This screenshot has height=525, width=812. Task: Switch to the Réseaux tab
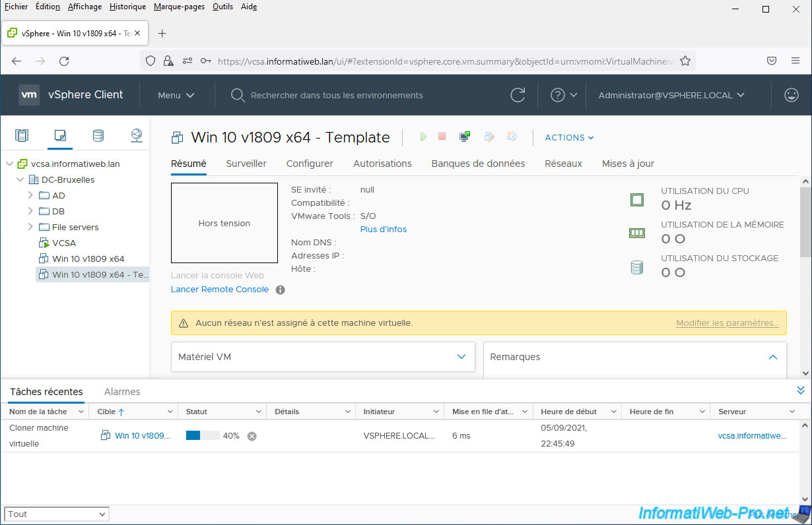[x=563, y=164]
